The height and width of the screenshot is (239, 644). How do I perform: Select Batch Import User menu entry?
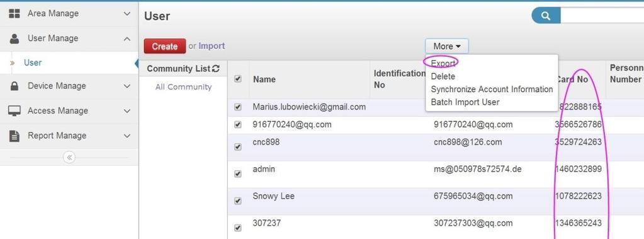pos(465,102)
